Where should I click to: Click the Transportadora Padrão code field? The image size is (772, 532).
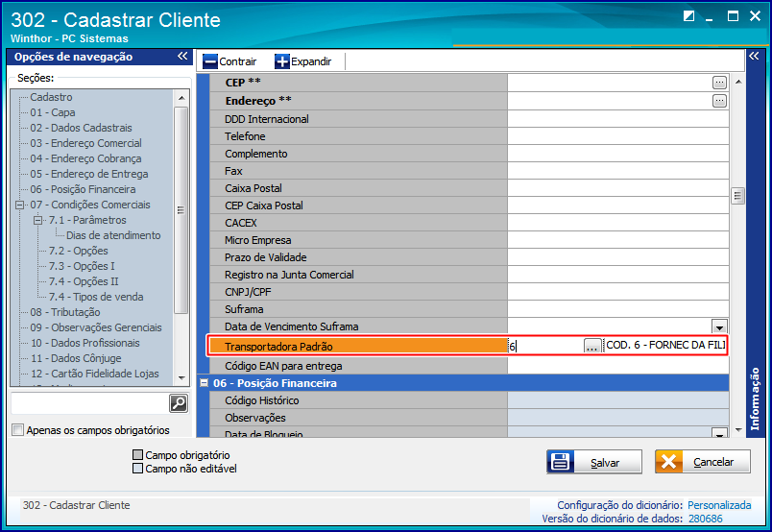(545, 346)
